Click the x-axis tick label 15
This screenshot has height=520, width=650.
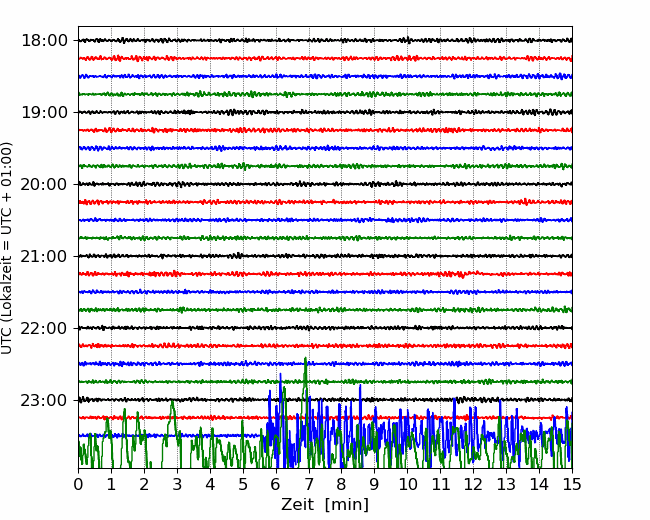[572, 484]
